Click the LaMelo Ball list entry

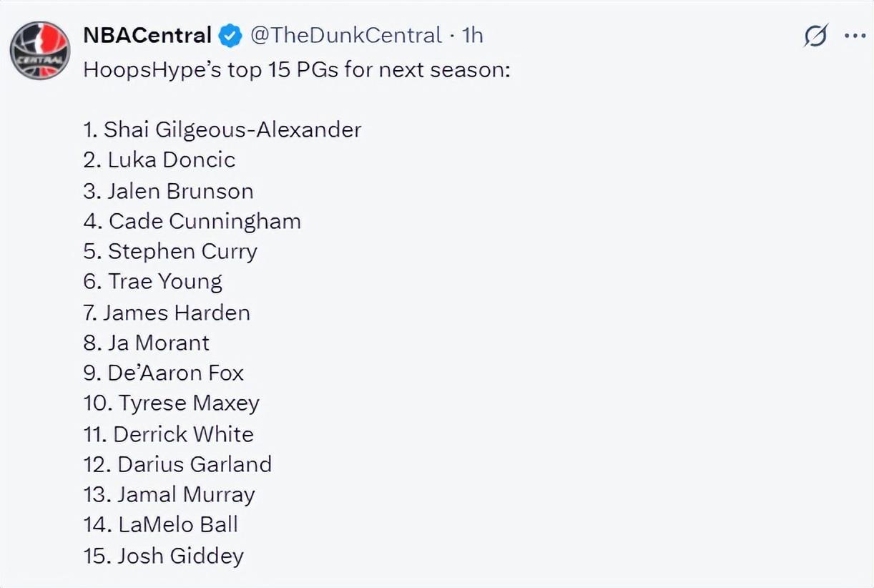pos(161,524)
